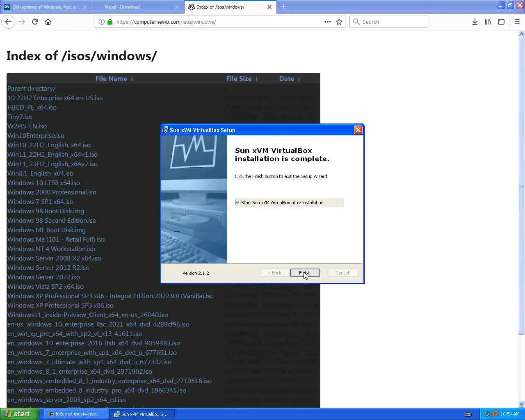525x420 pixels.
Task: View the secure connection padlock
Action: point(110,22)
